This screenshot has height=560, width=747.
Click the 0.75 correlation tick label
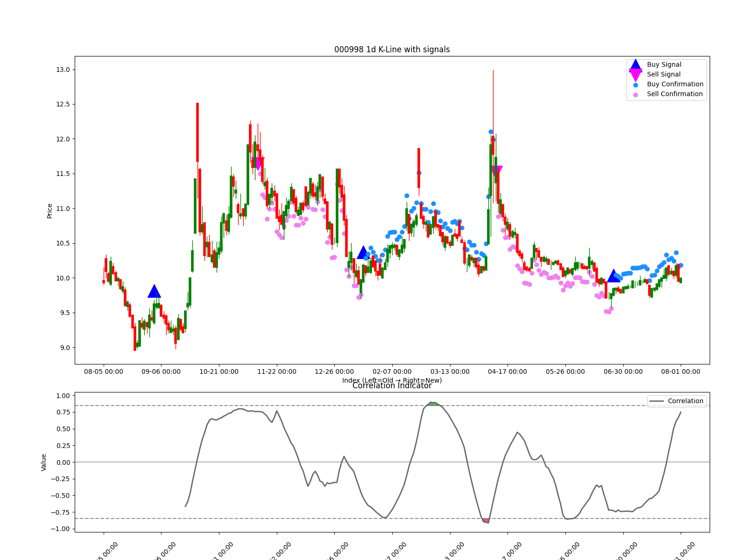pyautogui.click(x=63, y=413)
